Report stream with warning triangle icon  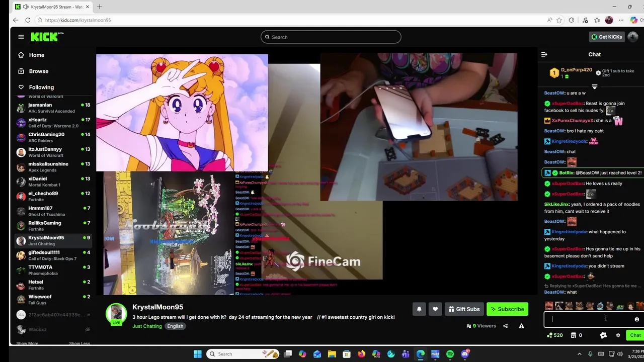[521, 326]
